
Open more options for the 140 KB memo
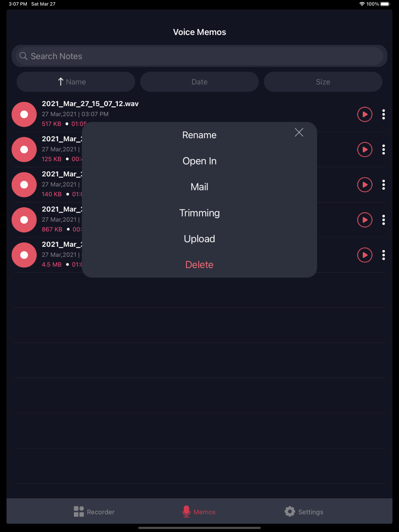click(383, 185)
